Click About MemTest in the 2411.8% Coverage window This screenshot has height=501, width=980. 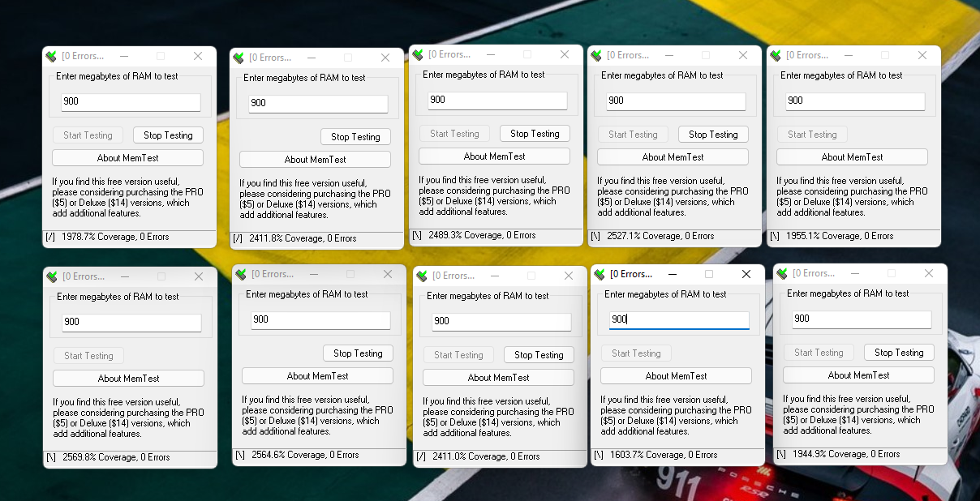(316, 160)
